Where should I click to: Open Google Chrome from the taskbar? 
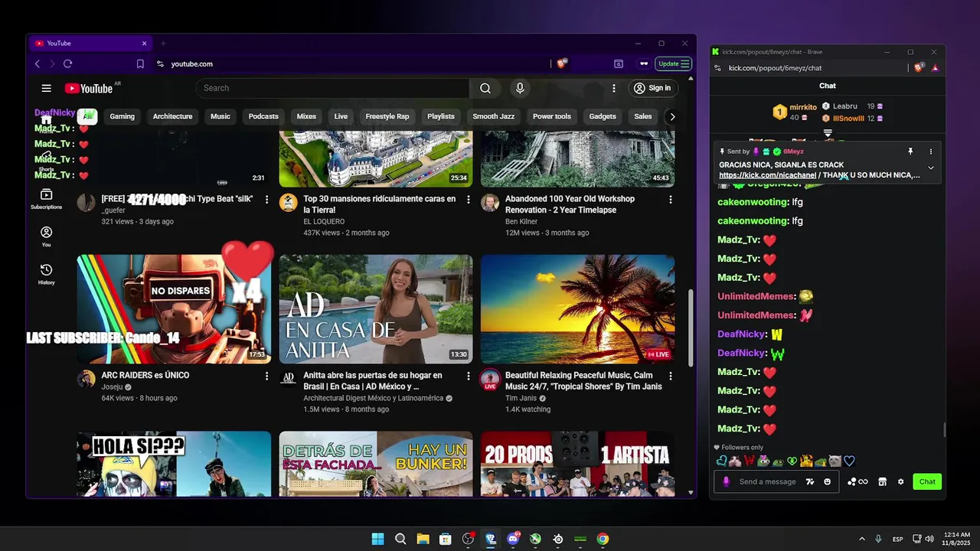603,539
